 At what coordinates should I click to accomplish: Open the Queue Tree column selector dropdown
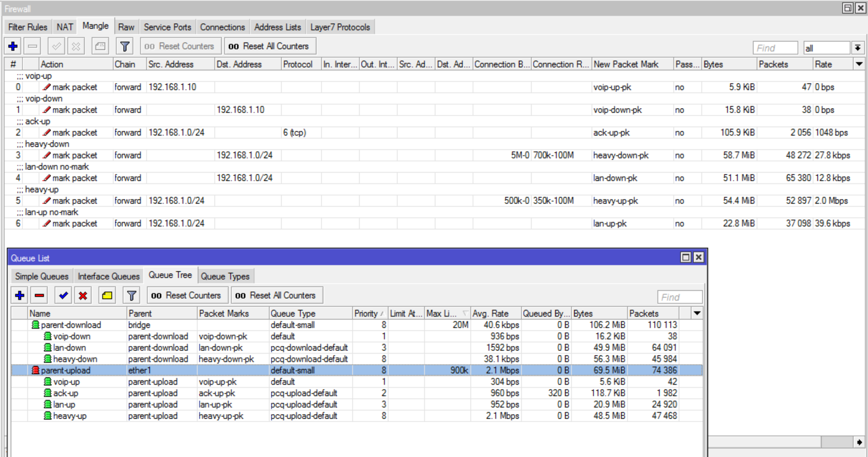pyautogui.click(x=697, y=313)
